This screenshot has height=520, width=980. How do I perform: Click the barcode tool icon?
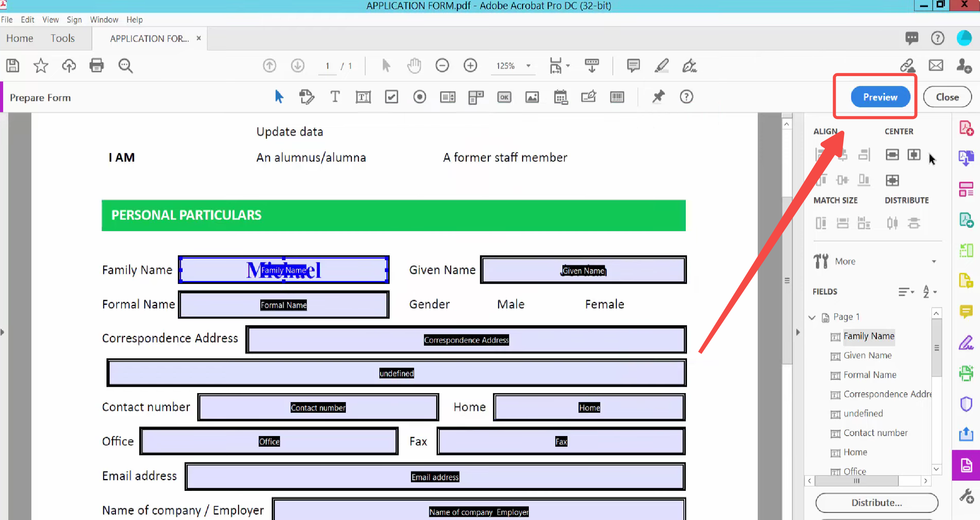[616, 97]
